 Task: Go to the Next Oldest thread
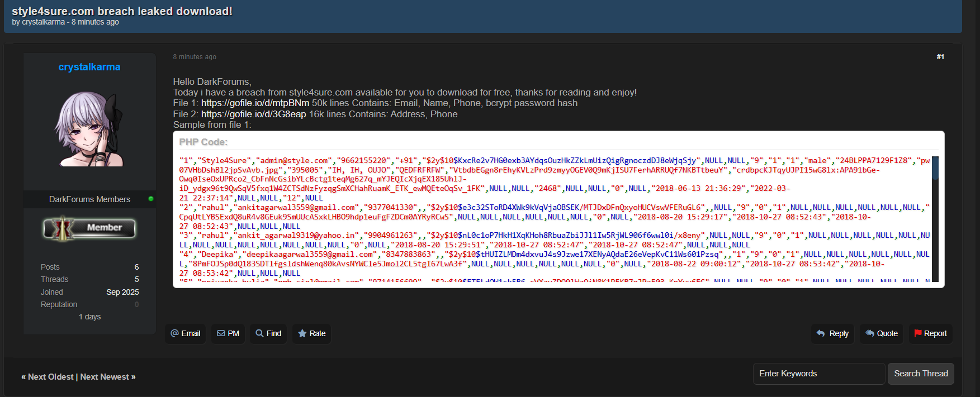point(48,377)
